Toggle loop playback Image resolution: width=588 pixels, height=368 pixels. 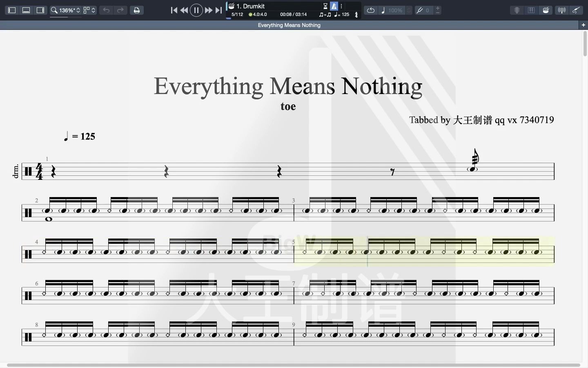coord(371,10)
